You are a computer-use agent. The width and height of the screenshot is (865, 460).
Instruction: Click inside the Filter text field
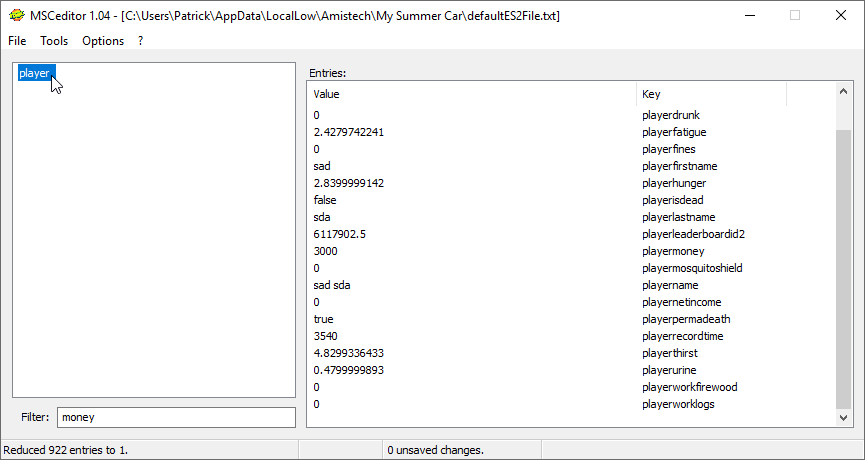tap(175, 417)
